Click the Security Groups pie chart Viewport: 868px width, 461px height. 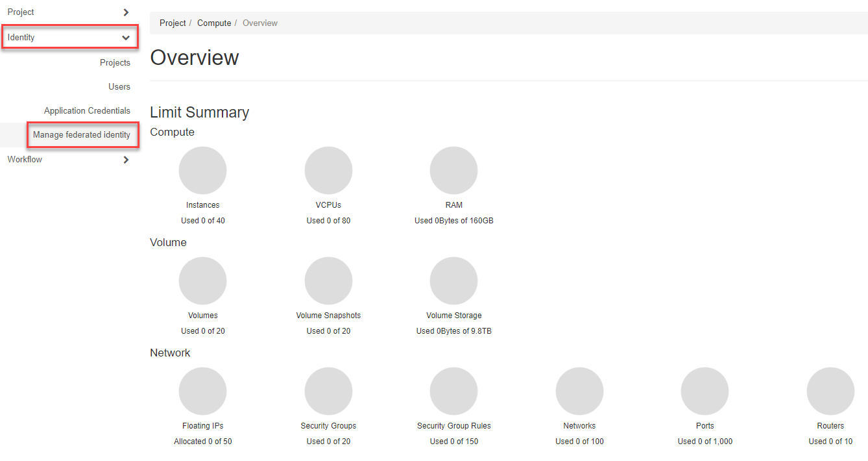(328, 392)
